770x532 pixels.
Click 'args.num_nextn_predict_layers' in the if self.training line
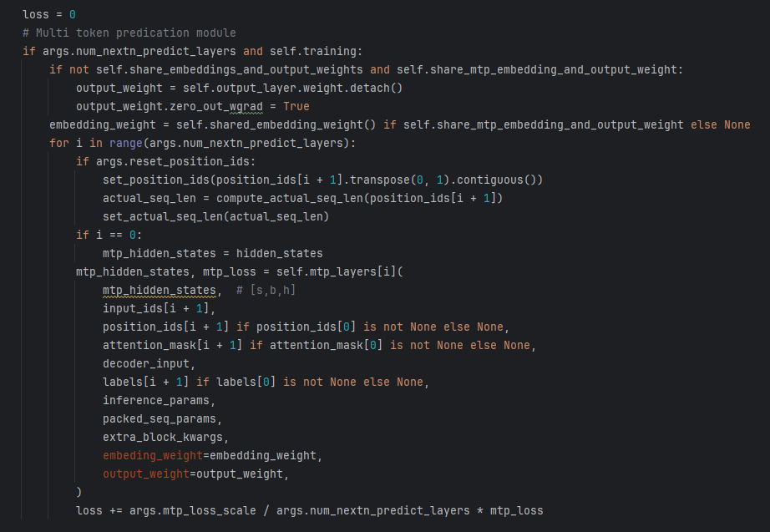click(139, 52)
